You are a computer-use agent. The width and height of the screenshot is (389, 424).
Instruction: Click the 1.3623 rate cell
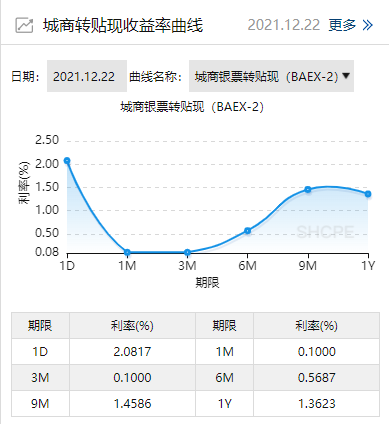coord(316,404)
